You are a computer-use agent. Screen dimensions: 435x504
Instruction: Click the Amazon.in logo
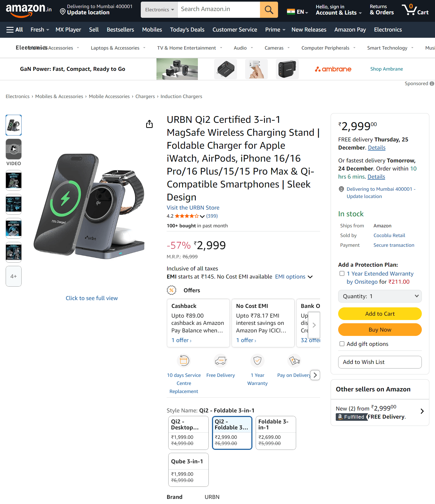pos(29,10)
